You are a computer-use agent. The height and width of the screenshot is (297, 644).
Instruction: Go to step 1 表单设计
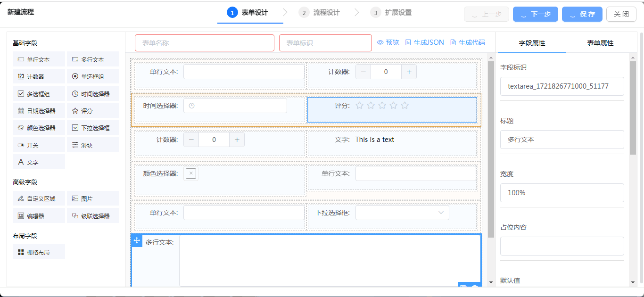(248, 13)
